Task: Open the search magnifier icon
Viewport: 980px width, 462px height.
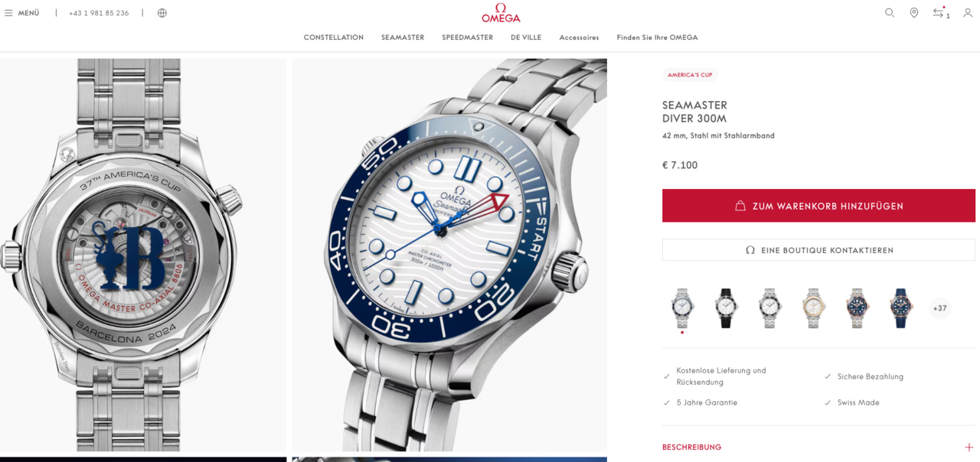Action: click(890, 13)
